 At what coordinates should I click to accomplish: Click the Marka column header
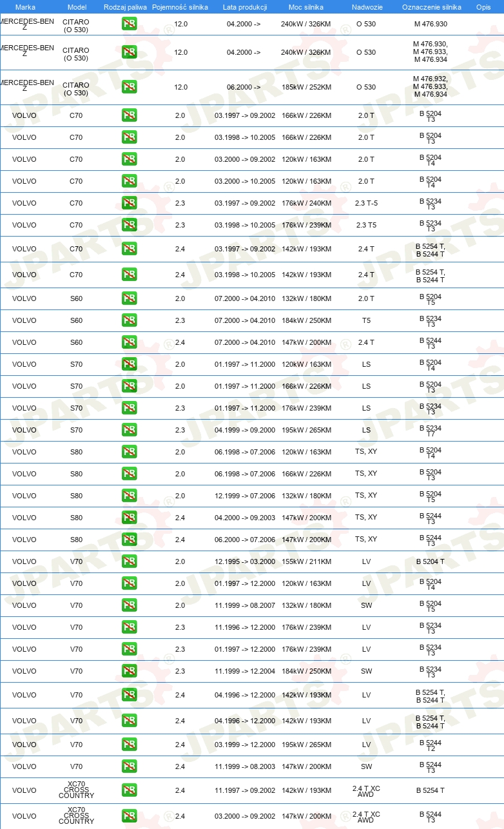[25, 7]
